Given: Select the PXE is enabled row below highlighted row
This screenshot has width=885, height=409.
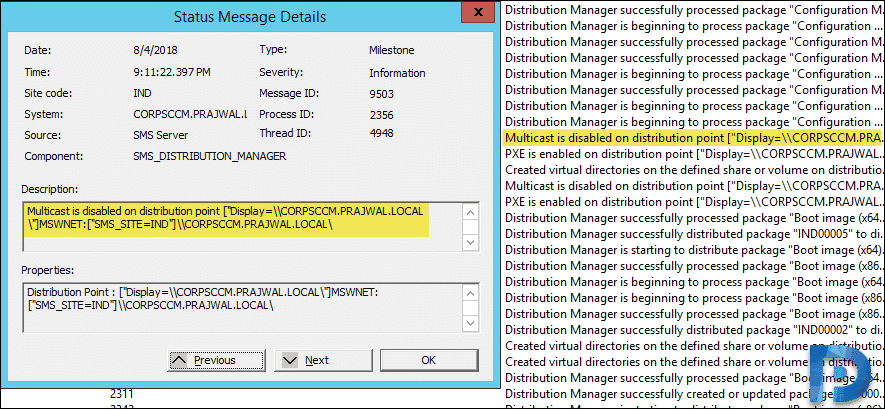Looking at the screenshot, I should tap(694, 154).
